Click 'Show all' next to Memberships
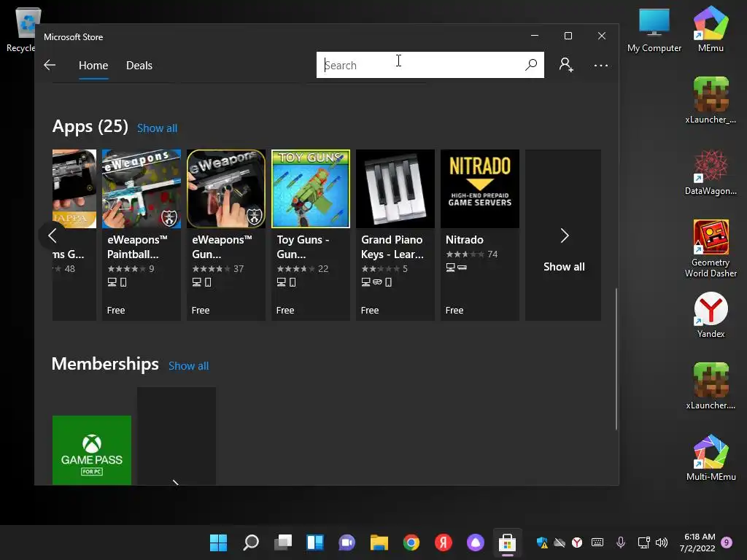This screenshot has width=747, height=560. 189,366
